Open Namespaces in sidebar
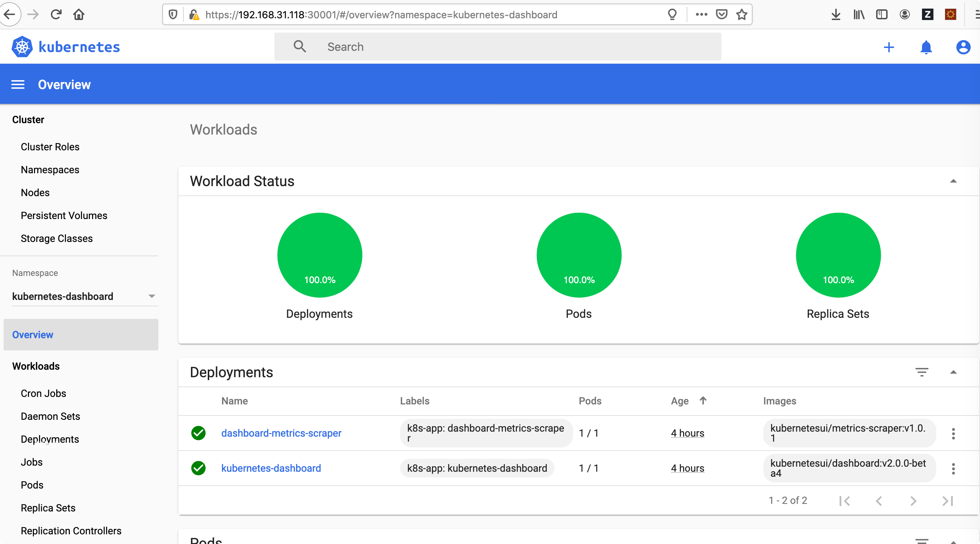The width and height of the screenshot is (980, 544). click(50, 170)
